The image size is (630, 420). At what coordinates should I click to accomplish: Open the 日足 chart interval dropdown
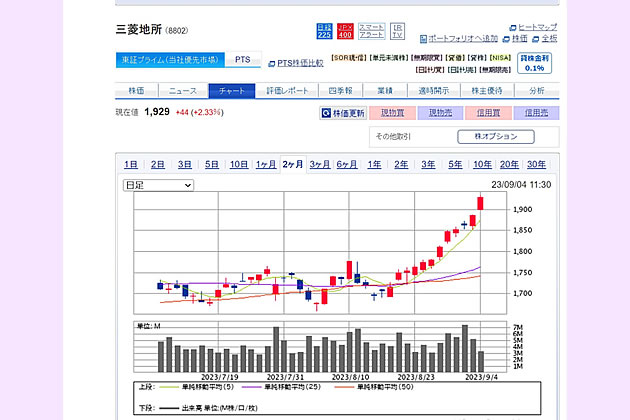click(158, 185)
